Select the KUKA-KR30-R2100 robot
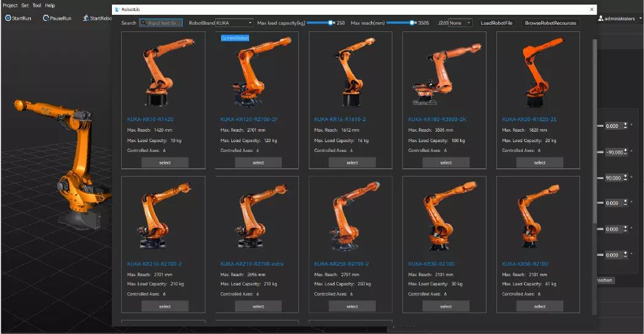 pyautogui.click(x=446, y=306)
